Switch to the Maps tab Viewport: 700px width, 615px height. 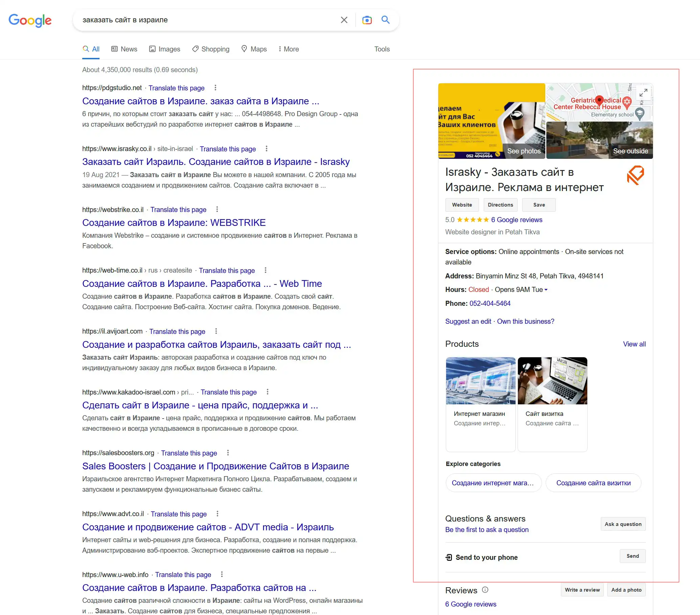click(254, 49)
